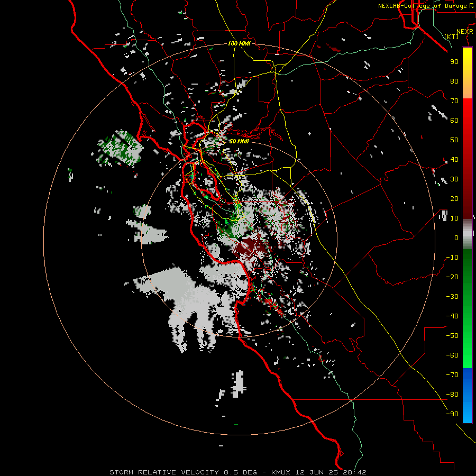476x476 pixels.
Task: Click the "[KT]" units label above the scale
Action: pyautogui.click(x=452, y=36)
